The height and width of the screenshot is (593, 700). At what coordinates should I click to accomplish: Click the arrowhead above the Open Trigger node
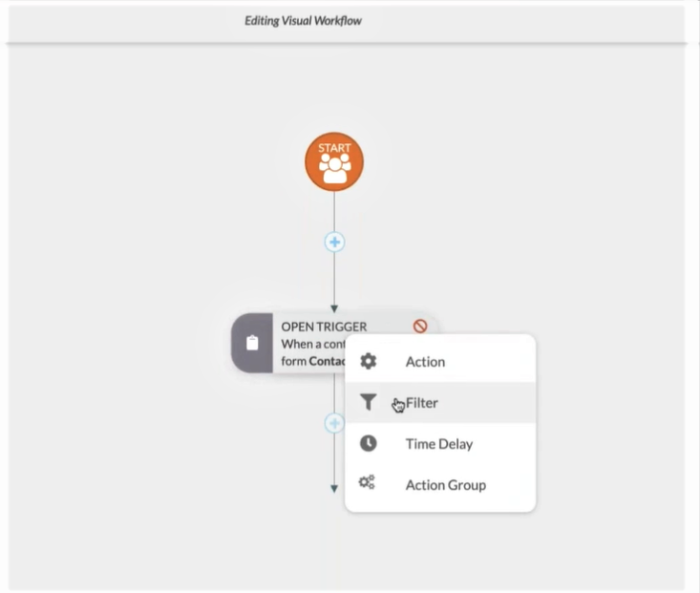click(334, 308)
